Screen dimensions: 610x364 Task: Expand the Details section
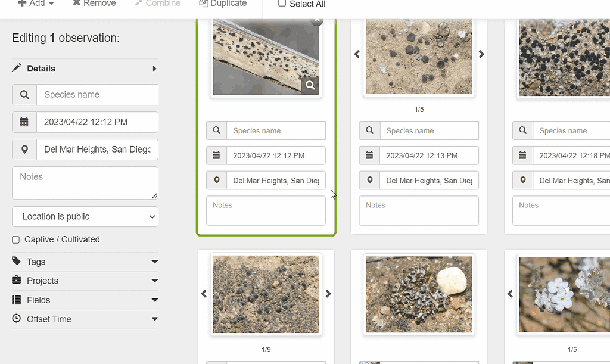pos(154,69)
